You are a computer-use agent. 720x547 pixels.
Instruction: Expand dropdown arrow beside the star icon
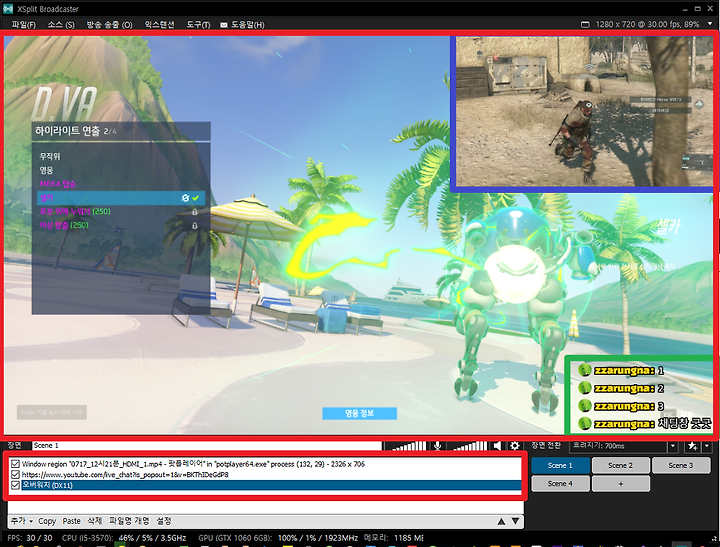click(x=707, y=446)
